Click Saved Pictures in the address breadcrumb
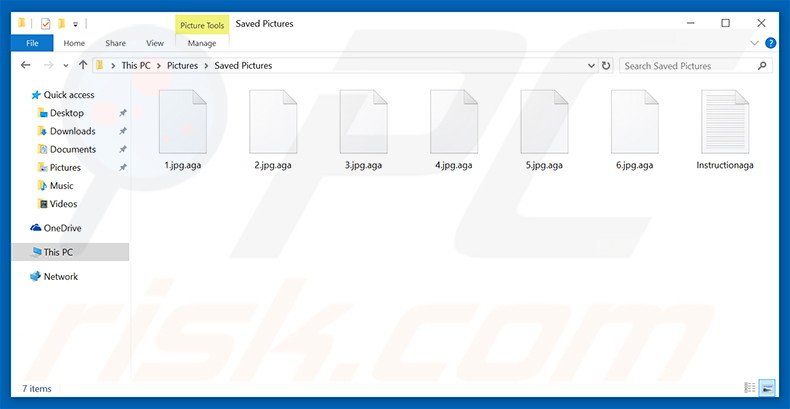This screenshot has width=790, height=409. 243,65
